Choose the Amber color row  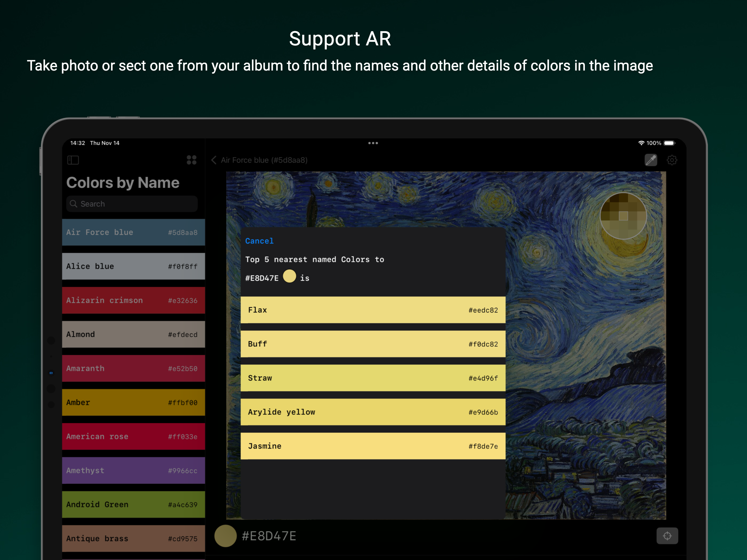133,402
